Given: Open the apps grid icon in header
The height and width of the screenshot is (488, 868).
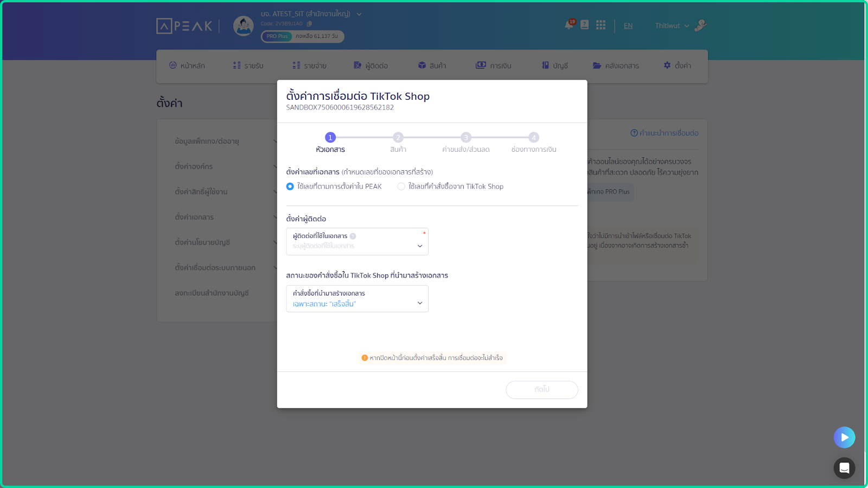Looking at the screenshot, I should coord(601,25).
